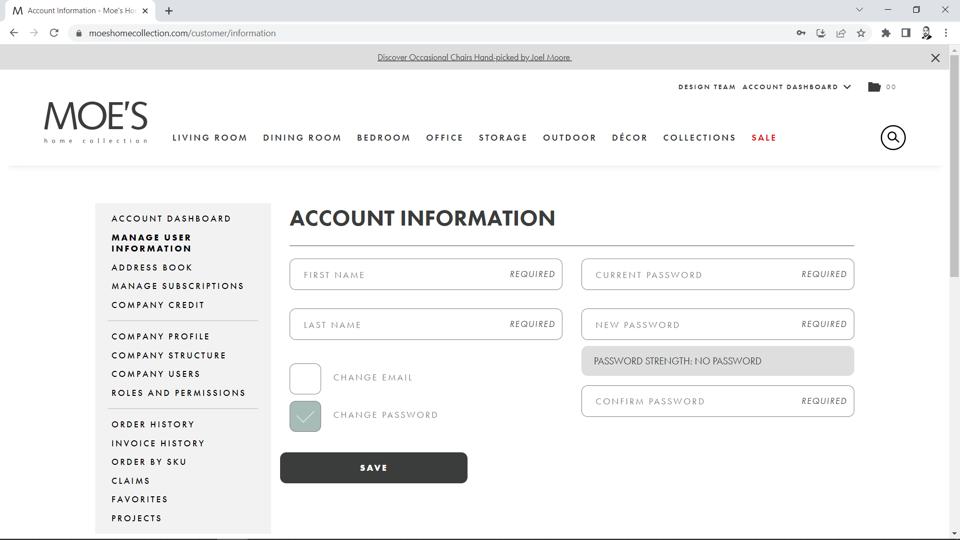Screen dimensions: 960x540
Task: Open Account Dashboard in the sidebar
Action: coord(171,219)
